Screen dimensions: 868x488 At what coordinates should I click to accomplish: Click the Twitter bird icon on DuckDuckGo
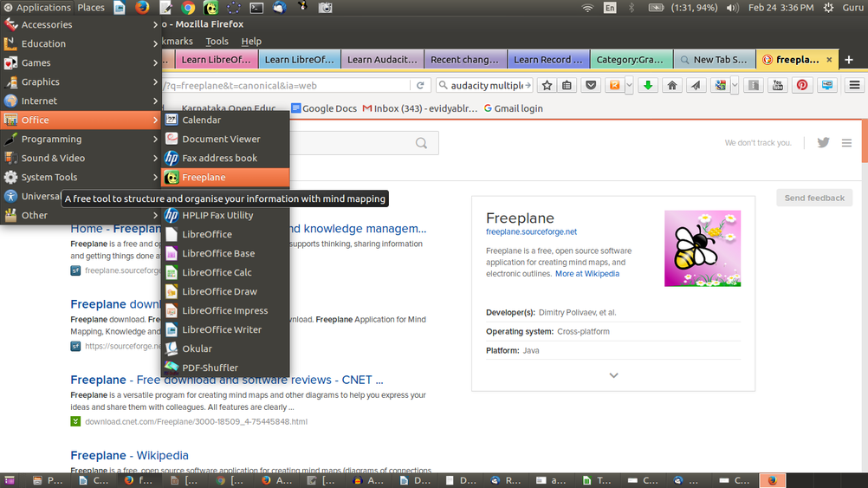coord(823,143)
